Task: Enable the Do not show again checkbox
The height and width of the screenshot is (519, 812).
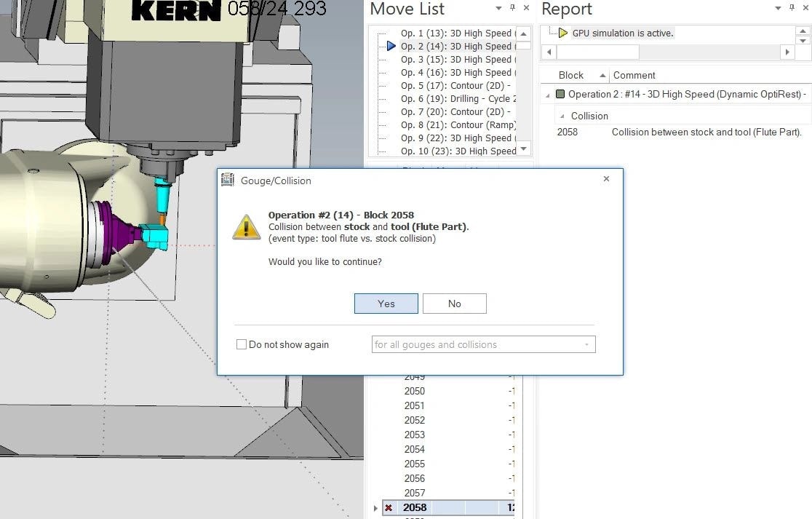Action: click(242, 344)
